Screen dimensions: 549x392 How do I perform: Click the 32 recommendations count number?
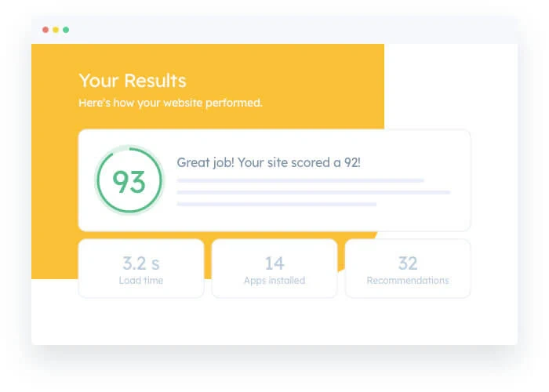click(x=408, y=263)
